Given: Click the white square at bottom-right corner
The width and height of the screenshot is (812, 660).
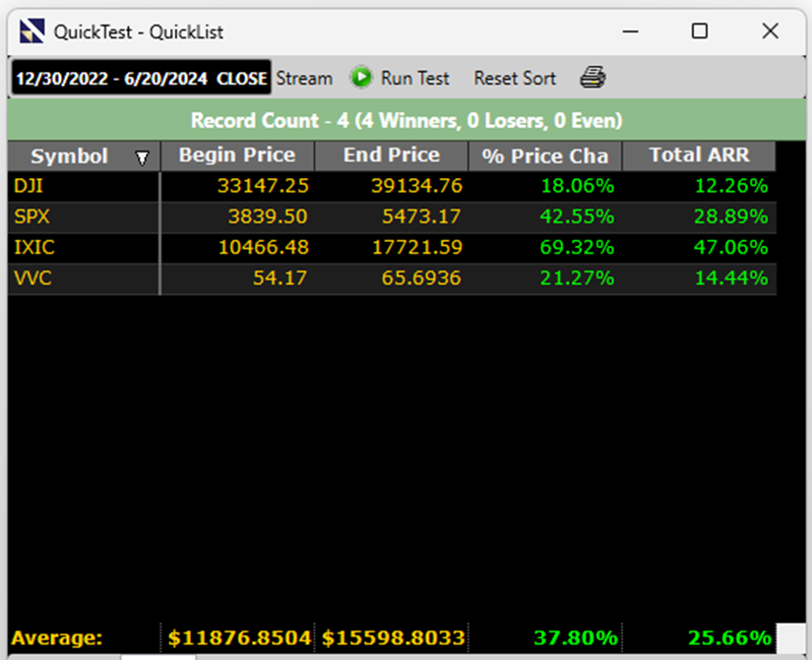Looking at the screenshot, I should [790, 637].
